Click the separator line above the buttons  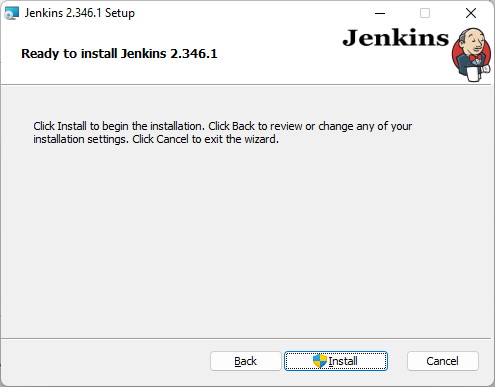[246, 339]
